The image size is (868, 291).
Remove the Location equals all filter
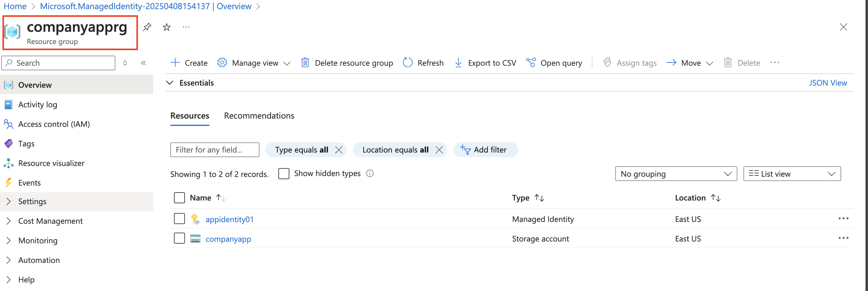[x=439, y=150]
